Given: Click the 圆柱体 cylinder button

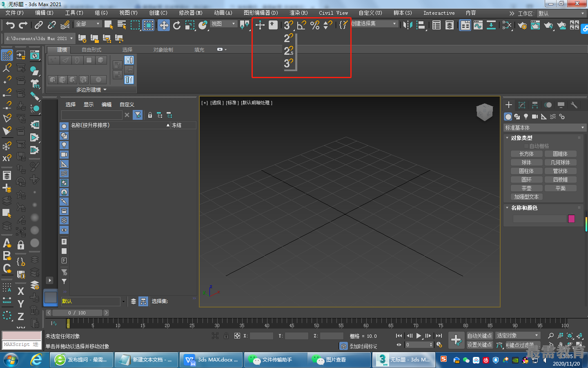Looking at the screenshot, I should tap(526, 171).
